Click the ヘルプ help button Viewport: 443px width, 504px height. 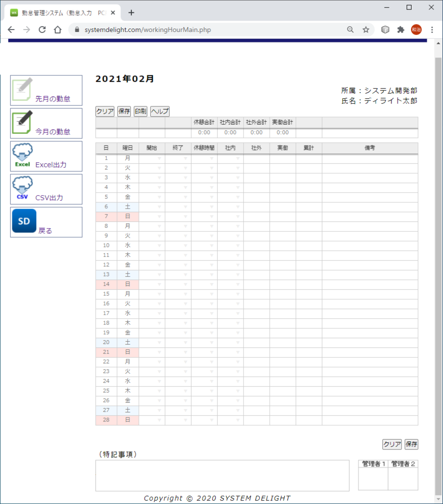(159, 112)
